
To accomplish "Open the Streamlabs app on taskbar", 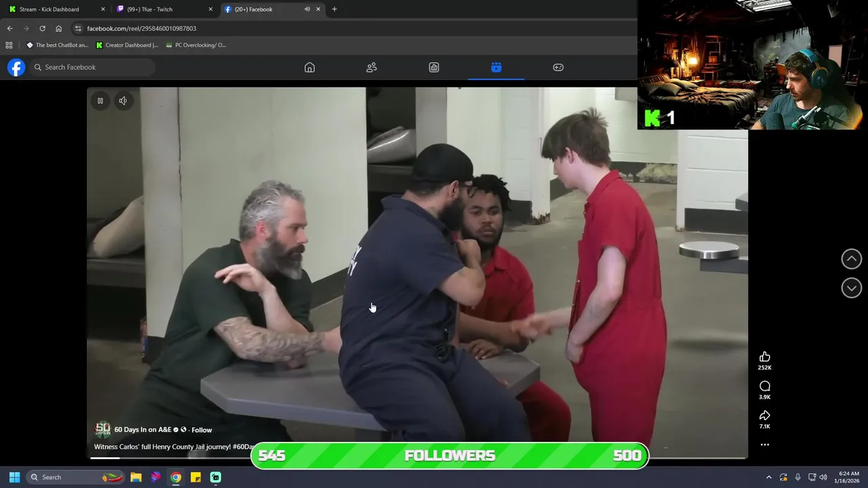I will tap(216, 477).
